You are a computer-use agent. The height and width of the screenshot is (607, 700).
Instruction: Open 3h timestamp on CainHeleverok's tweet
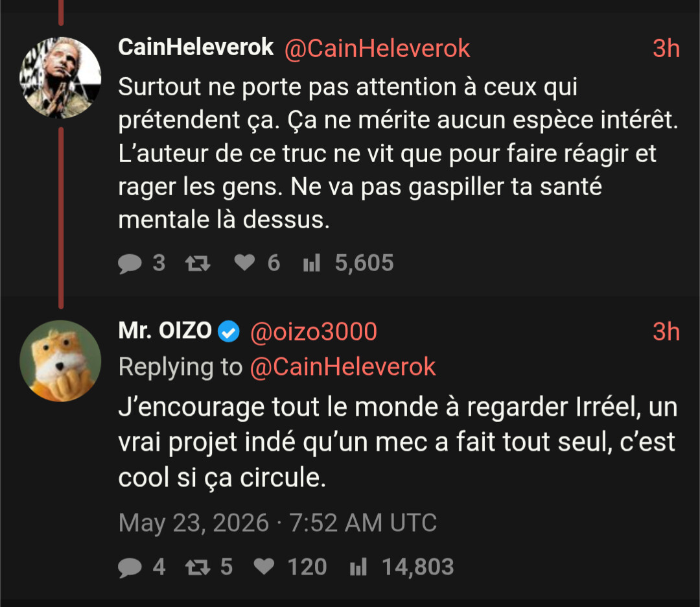[666, 48]
